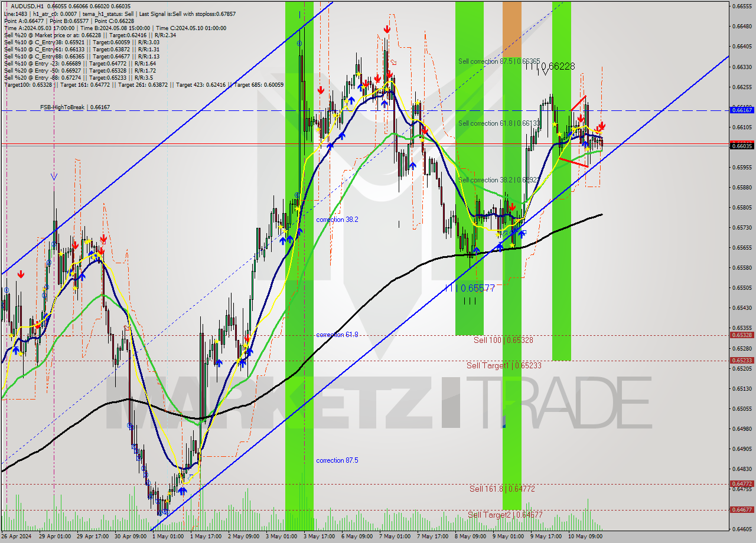This screenshot has height=543, width=756.
Task: Select the Sell Target1 | 0.65233 label
Action: point(504,366)
